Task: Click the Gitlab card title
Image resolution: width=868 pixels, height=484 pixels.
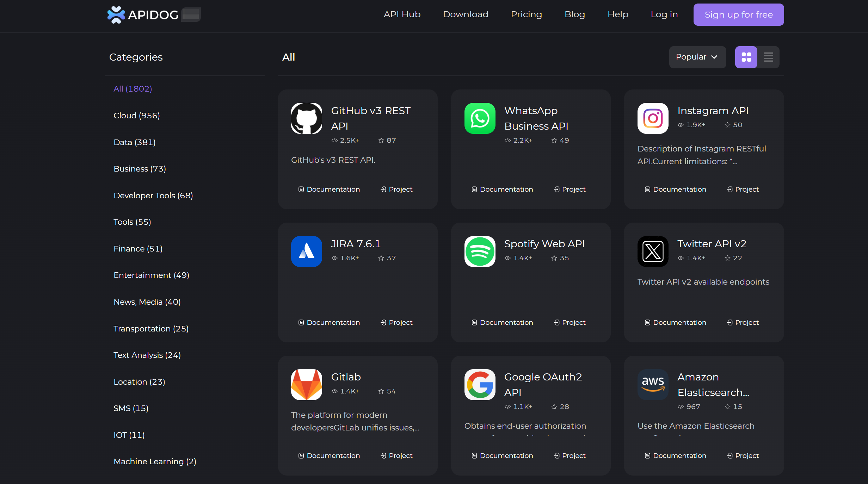Action: click(x=346, y=377)
